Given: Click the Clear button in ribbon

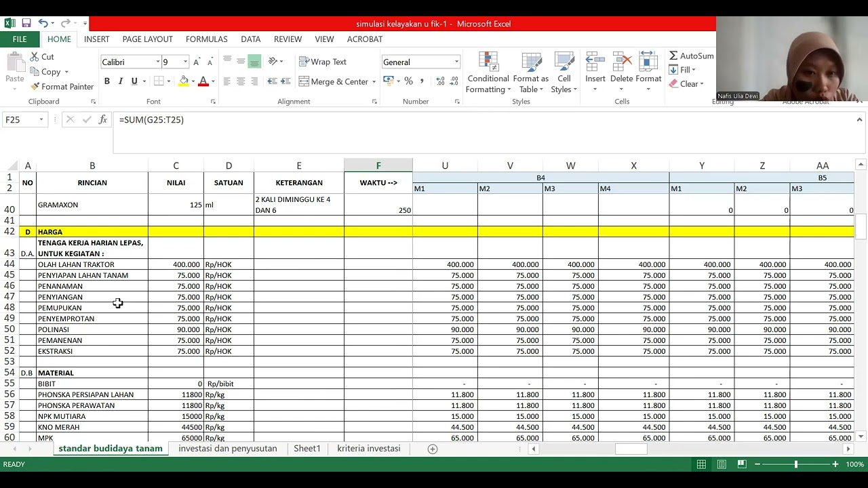Looking at the screenshot, I should (686, 84).
